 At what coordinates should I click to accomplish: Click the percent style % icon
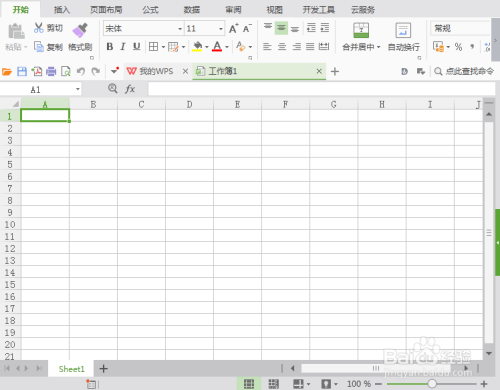[x=459, y=47]
